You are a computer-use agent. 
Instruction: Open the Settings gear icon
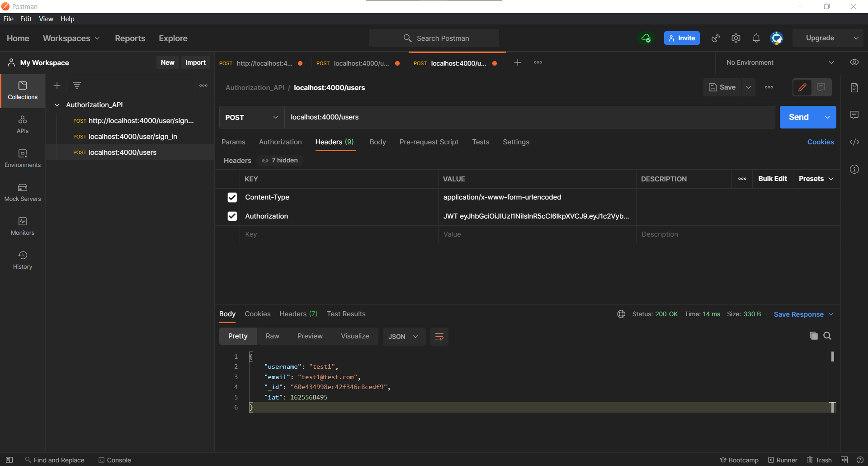click(736, 38)
